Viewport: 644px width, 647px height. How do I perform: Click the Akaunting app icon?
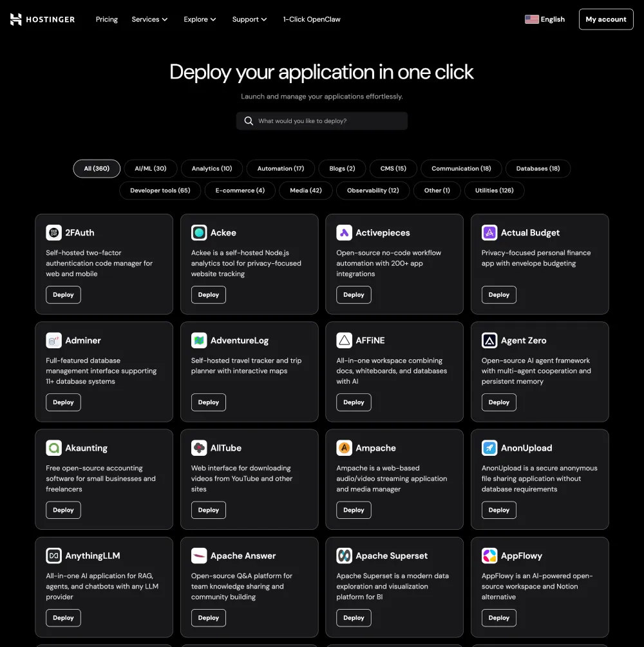click(x=53, y=448)
